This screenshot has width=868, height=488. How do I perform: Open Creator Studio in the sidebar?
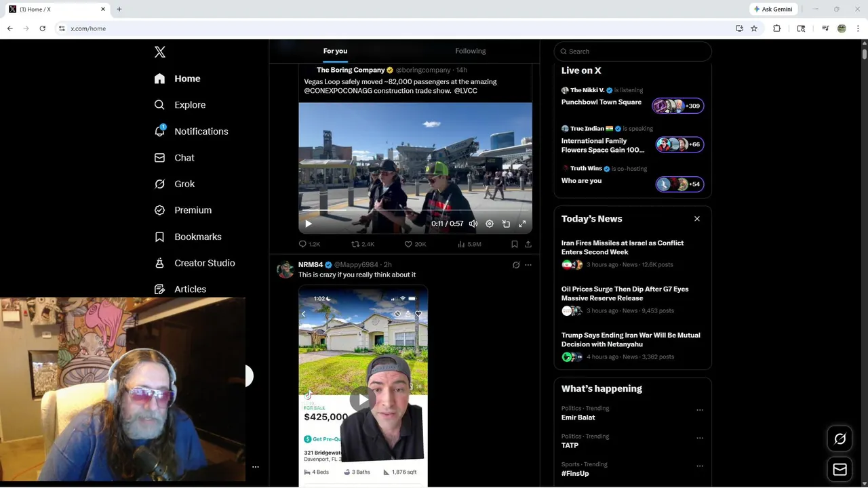[195, 263]
